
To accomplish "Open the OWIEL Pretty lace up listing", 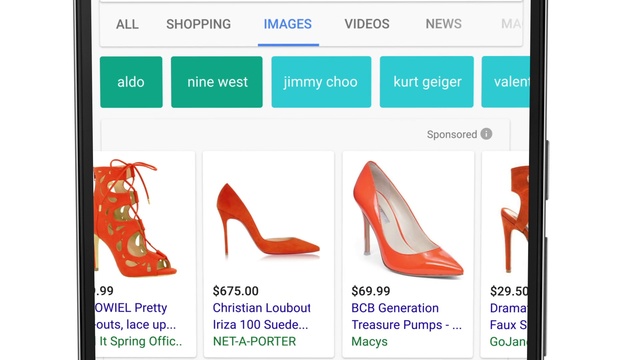I will (x=135, y=316).
